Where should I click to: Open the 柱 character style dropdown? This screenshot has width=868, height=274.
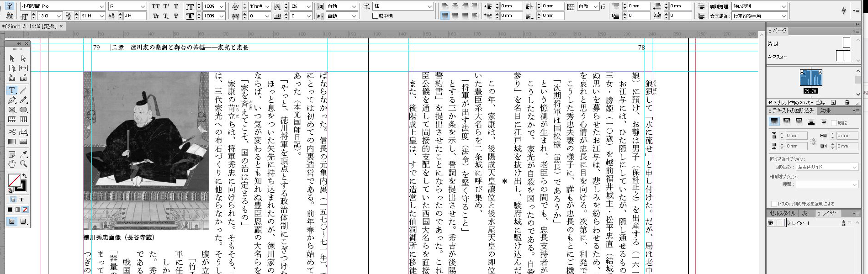pos(430,6)
